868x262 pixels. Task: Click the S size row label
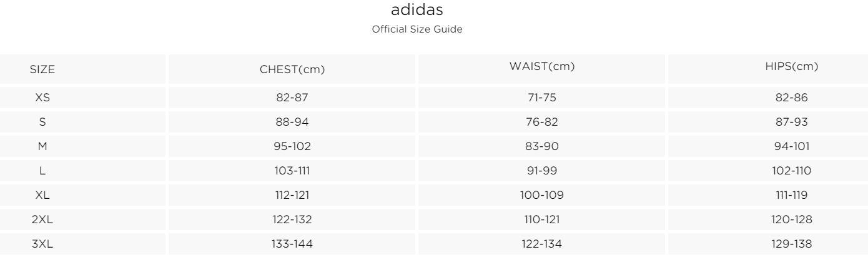42,122
